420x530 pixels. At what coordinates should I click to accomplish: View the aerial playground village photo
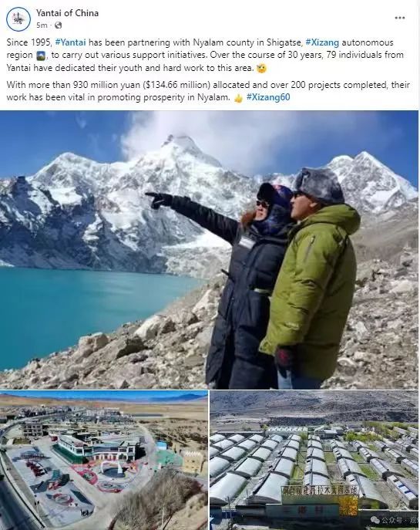click(103, 460)
